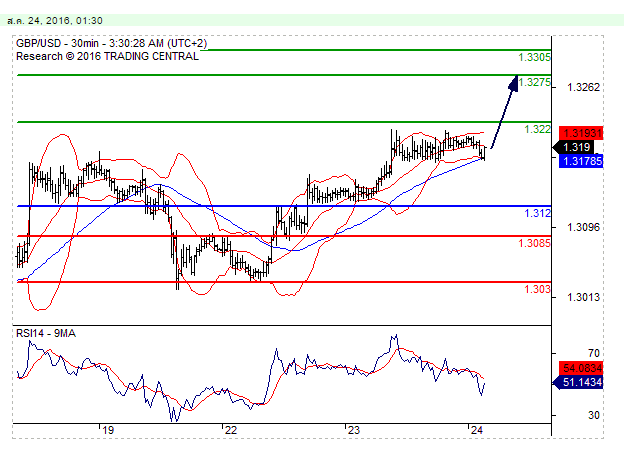Click the 1.3096 axis value
Image resolution: width=624 pixels, height=458 pixels.
pos(583,227)
